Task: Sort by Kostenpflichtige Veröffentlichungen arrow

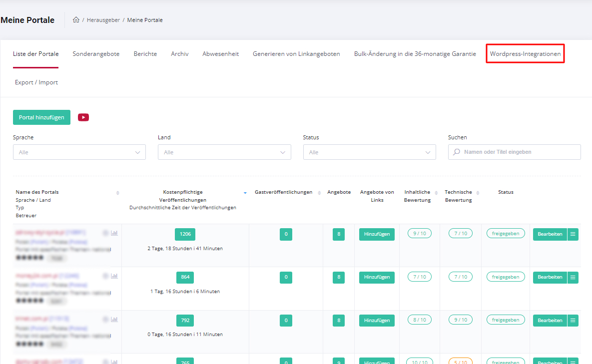Action: pos(245,193)
